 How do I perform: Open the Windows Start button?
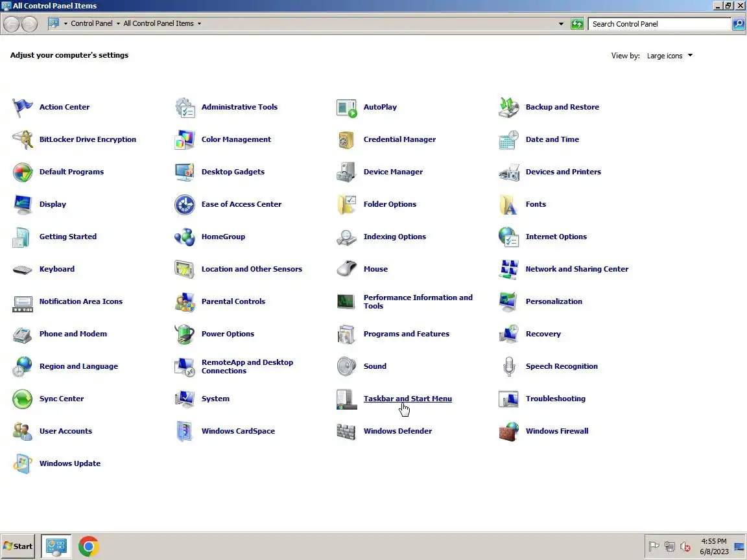[18, 546]
